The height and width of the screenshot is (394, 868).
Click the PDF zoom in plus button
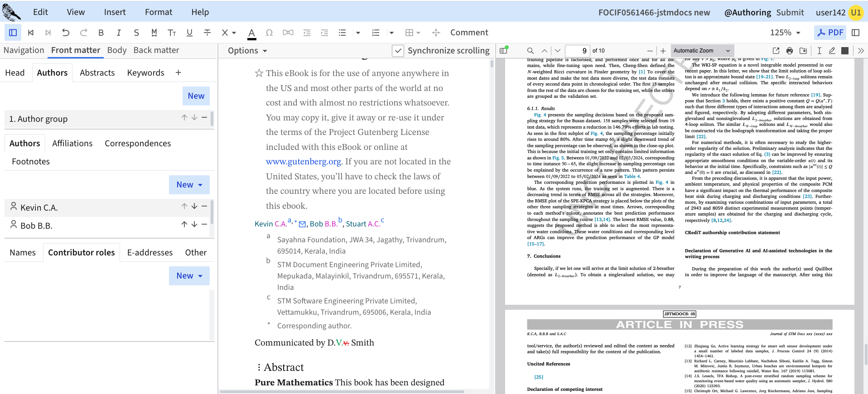point(663,51)
